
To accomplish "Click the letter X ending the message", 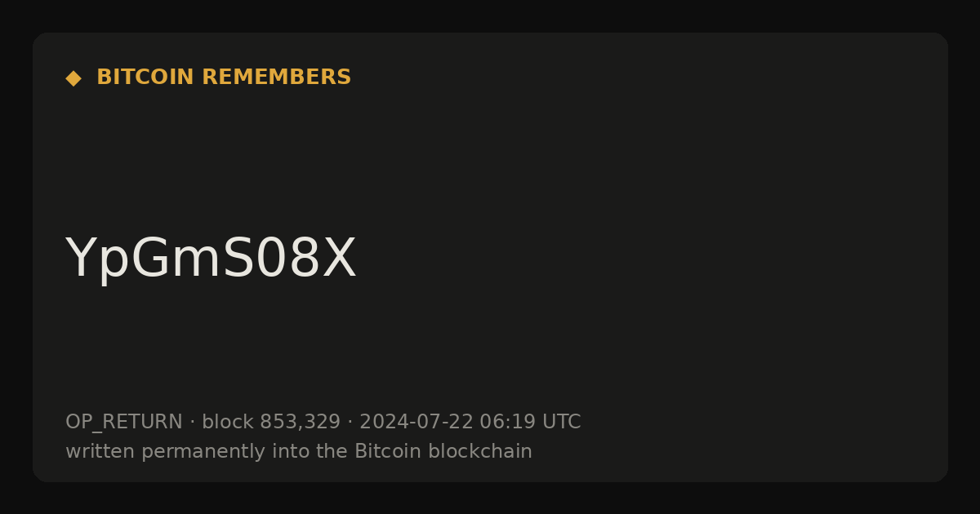I will click(x=341, y=259).
